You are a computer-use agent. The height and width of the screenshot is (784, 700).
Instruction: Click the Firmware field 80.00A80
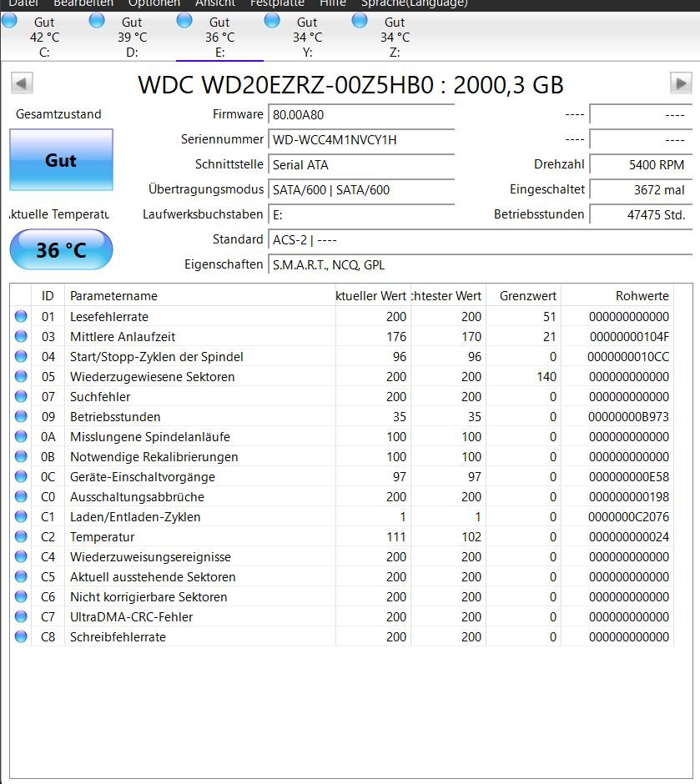click(x=361, y=114)
